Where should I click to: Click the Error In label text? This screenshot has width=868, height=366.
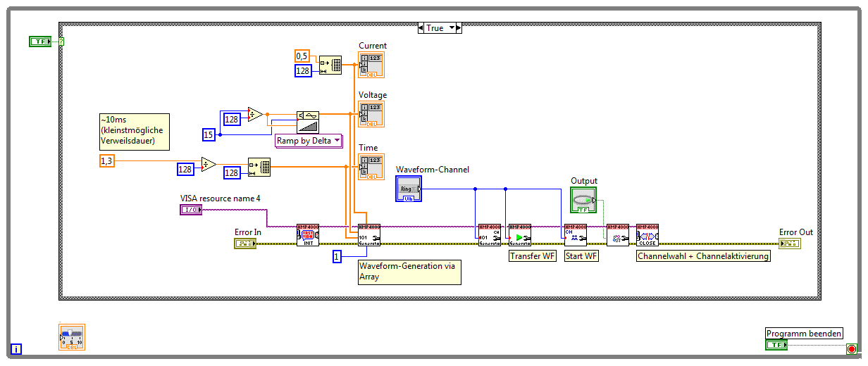tap(248, 232)
